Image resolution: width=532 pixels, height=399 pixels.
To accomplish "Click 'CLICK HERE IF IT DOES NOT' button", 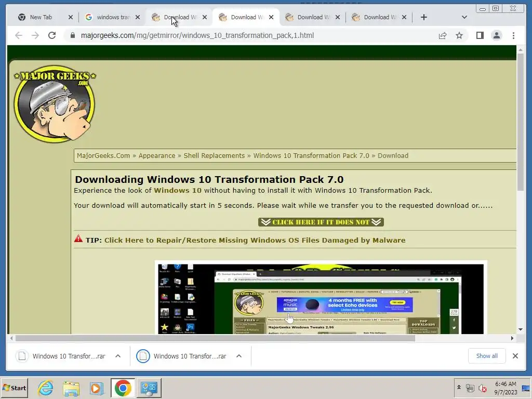I will tap(321, 222).
